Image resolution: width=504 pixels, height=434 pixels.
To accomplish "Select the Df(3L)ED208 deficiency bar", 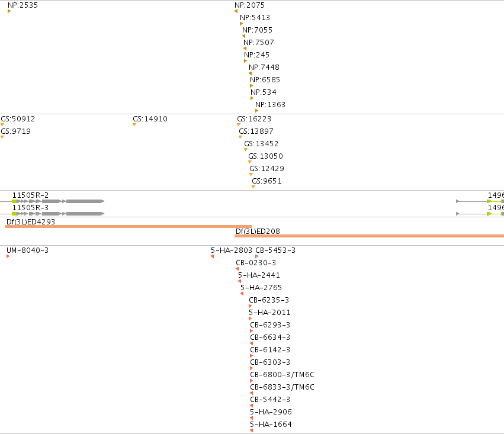I will pos(370,236).
